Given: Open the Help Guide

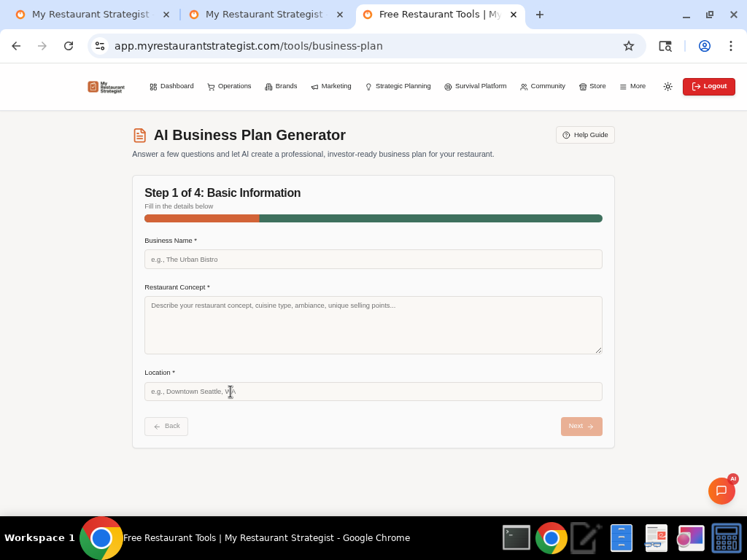Looking at the screenshot, I should (585, 134).
